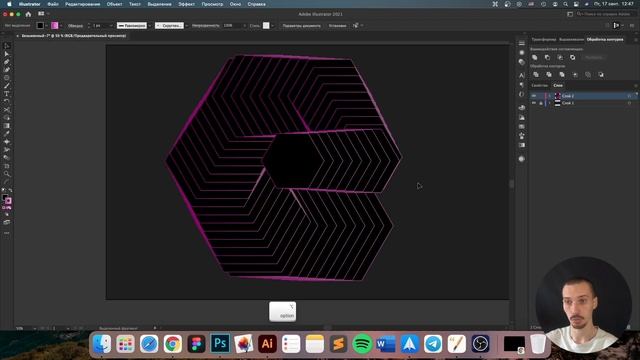This screenshot has width=640, height=360.
Task: Open the Character panel (A icon)
Action: 522,75
